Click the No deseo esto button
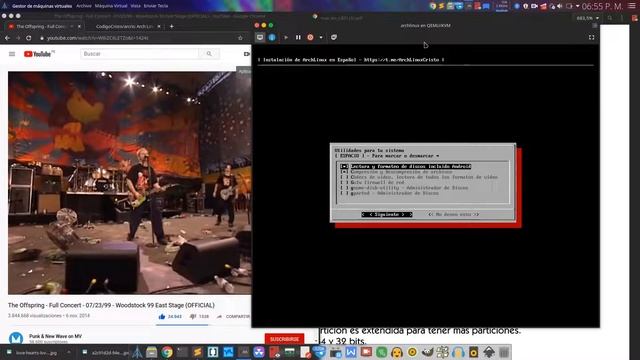Screen dimensions: 640x360 tap(453, 214)
